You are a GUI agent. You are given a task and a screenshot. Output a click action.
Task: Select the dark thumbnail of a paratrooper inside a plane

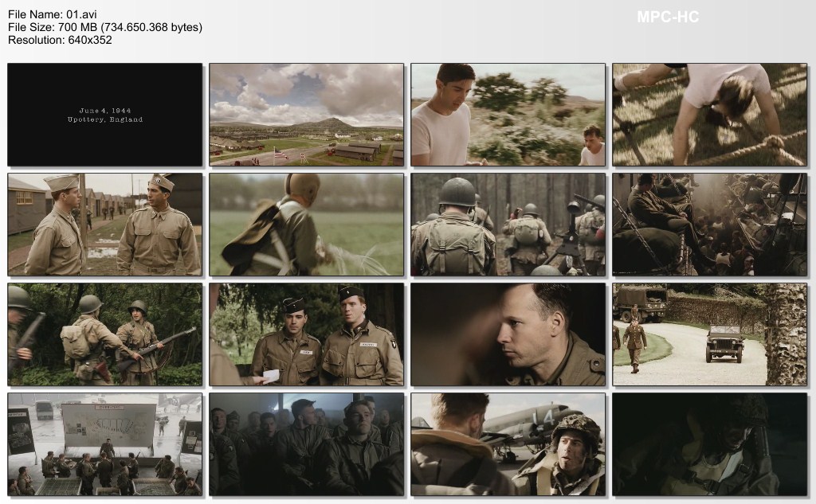click(x=710, y=444)
